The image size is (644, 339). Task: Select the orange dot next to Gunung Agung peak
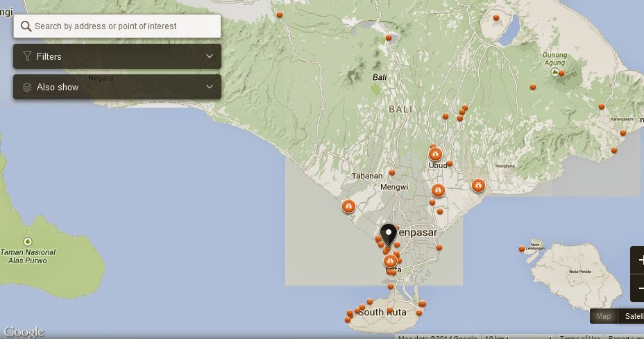tap(561, 73)
